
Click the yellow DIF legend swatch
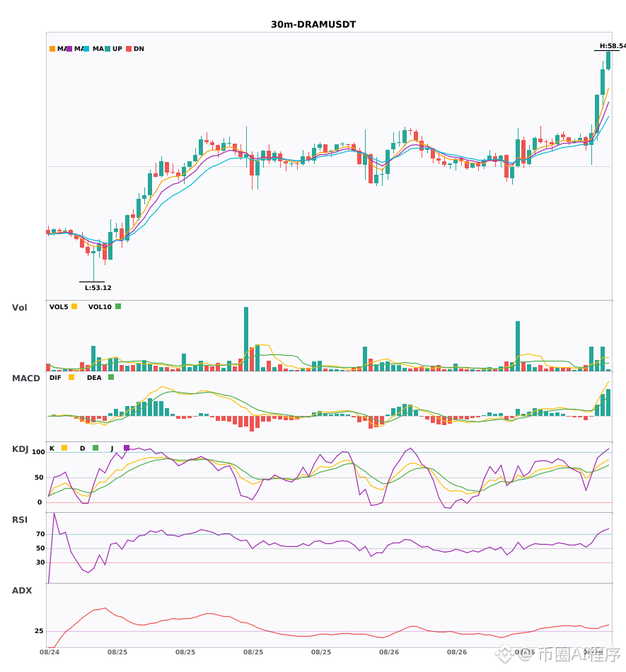pos(71,377)
